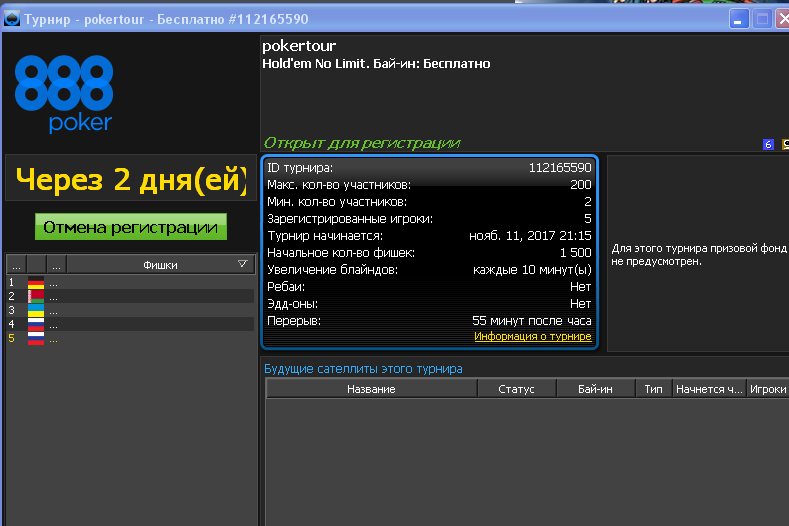
Task: Click the blue 6-max table icon
Action: [x=768, y=144]
